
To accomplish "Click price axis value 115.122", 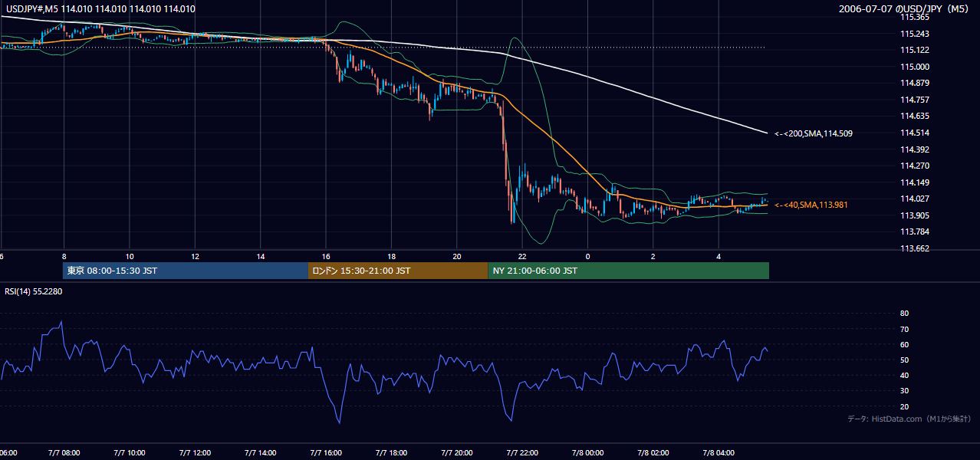I will click(x=915, y=51).
